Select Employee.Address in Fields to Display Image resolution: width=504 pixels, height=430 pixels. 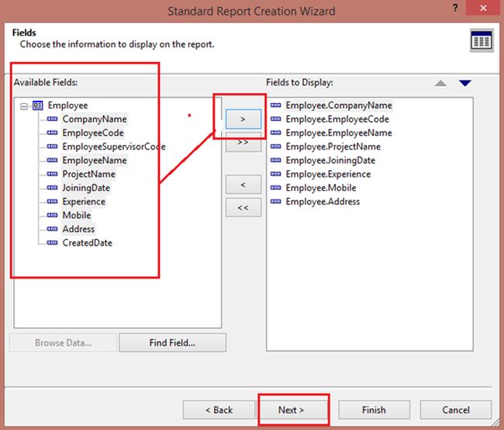(x=323, y=202)
